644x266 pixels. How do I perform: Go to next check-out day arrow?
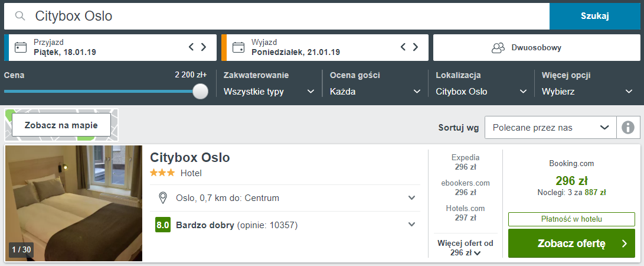click(x=416, y=47)
